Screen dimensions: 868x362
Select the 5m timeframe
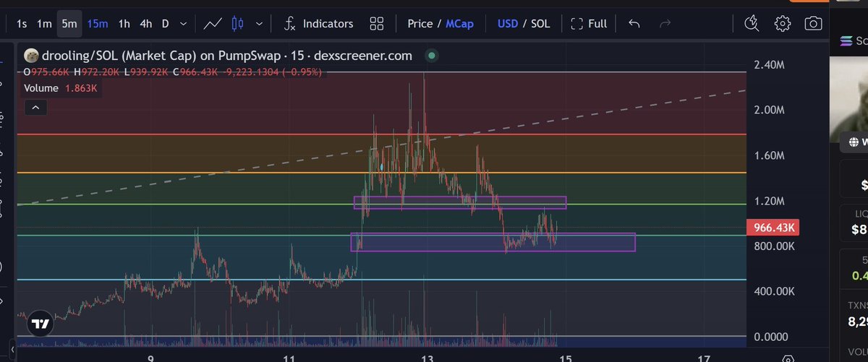coord(69,24)
